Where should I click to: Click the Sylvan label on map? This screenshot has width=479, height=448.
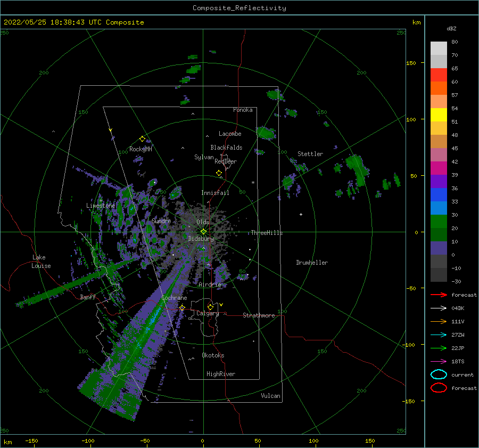pos(204,157)
